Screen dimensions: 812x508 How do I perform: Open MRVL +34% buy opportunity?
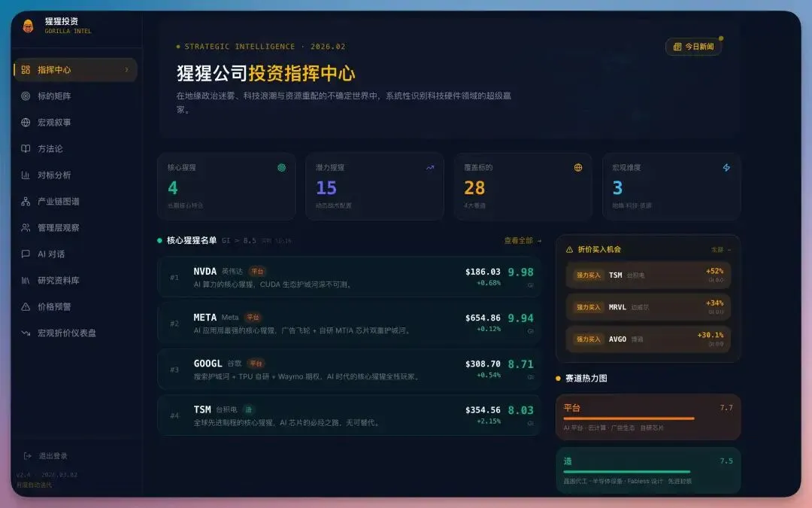click(x=648, y=307)
